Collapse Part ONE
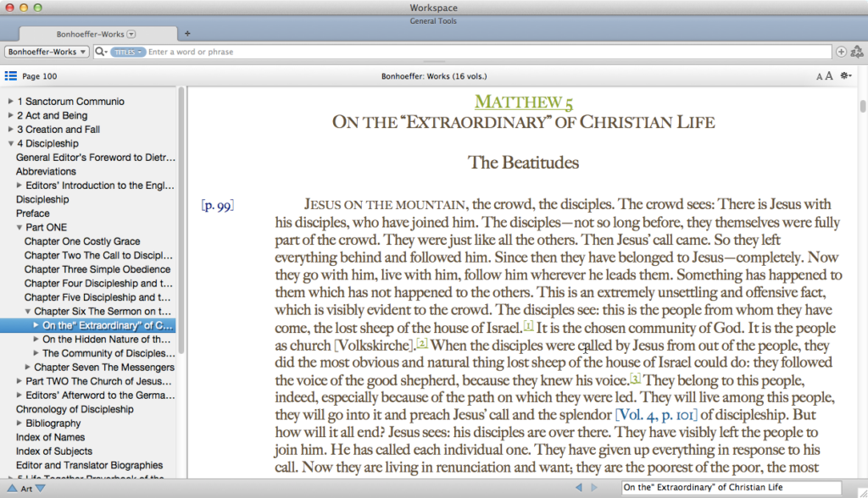The height and width of the screenshot is (498, 868). click(19, 228)
